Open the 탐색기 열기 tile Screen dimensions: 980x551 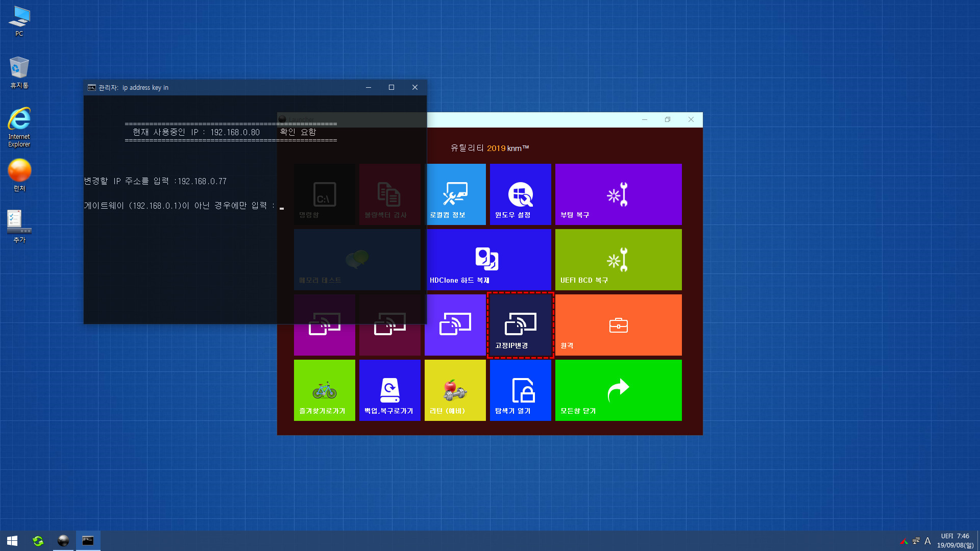point(521,390)
